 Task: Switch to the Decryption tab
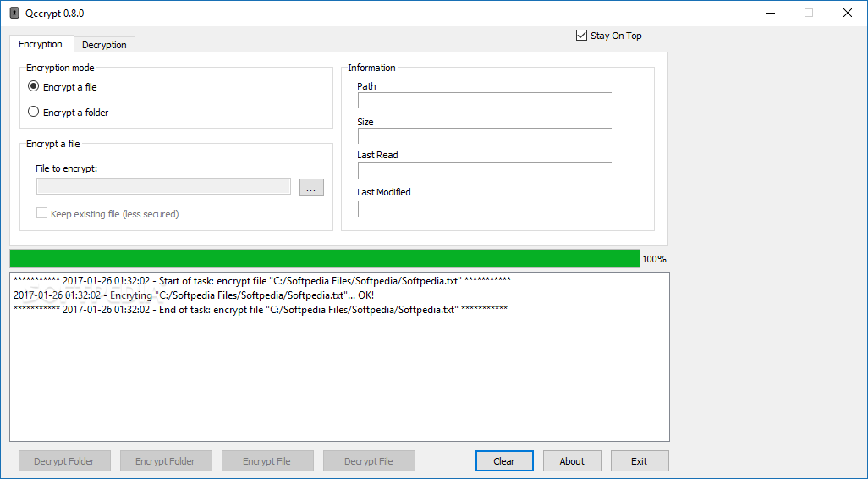[x=104, y=45]
